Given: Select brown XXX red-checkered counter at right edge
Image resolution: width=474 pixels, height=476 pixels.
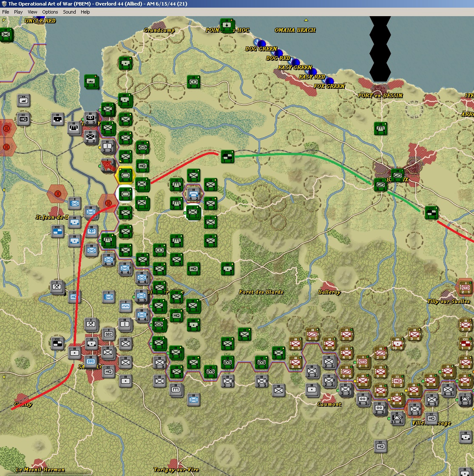Looking at the screenshot, I should tap(466, 344).
